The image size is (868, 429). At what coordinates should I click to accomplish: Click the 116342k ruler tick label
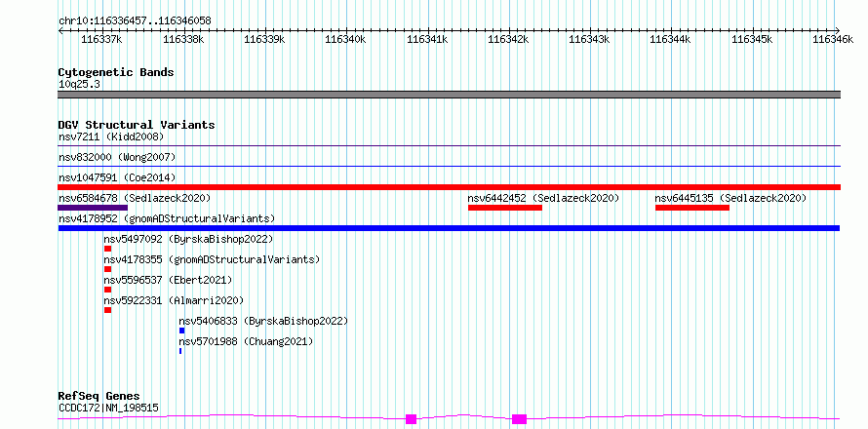(x=508, y=39)
